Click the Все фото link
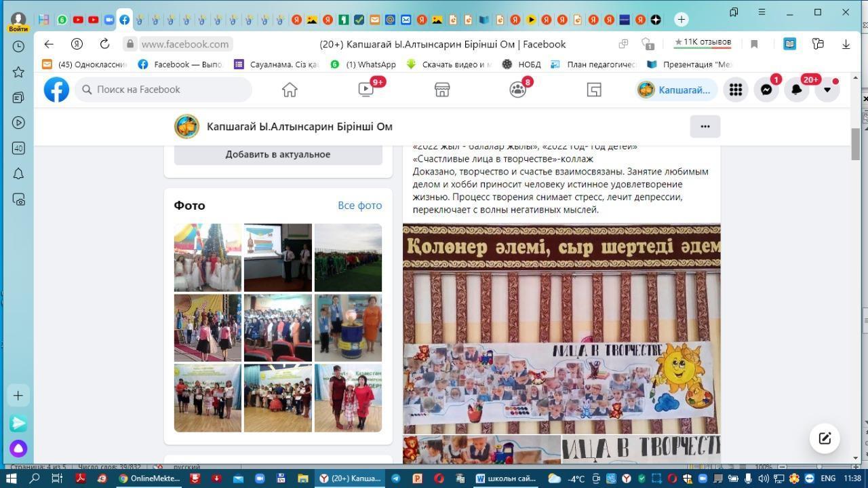This screenshot has width=868, height=488. click(x=359, y=205)
